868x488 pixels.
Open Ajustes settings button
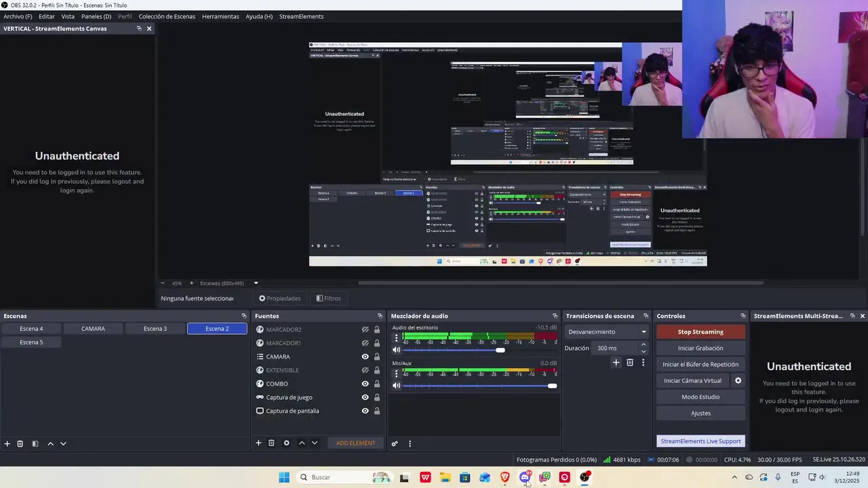701,413
